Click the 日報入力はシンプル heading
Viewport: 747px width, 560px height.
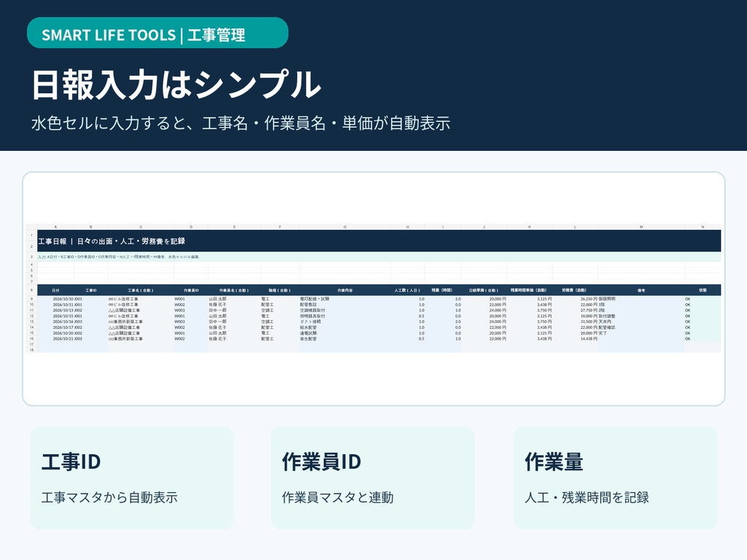pos(176,85)
